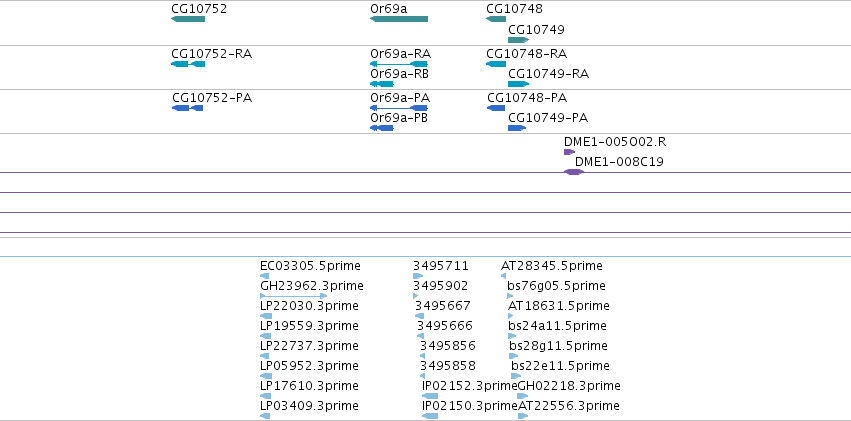
Task: Select the Or69a-RB transcript feature
Action: [382, 84]
